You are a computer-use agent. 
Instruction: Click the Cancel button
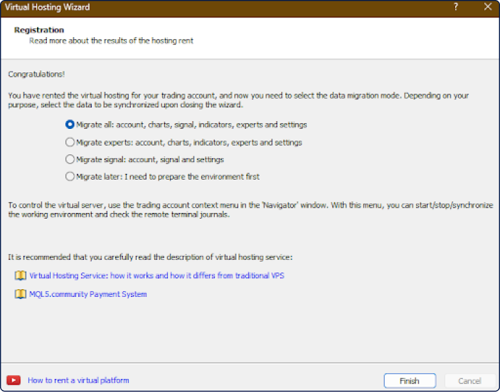(469, 381)
